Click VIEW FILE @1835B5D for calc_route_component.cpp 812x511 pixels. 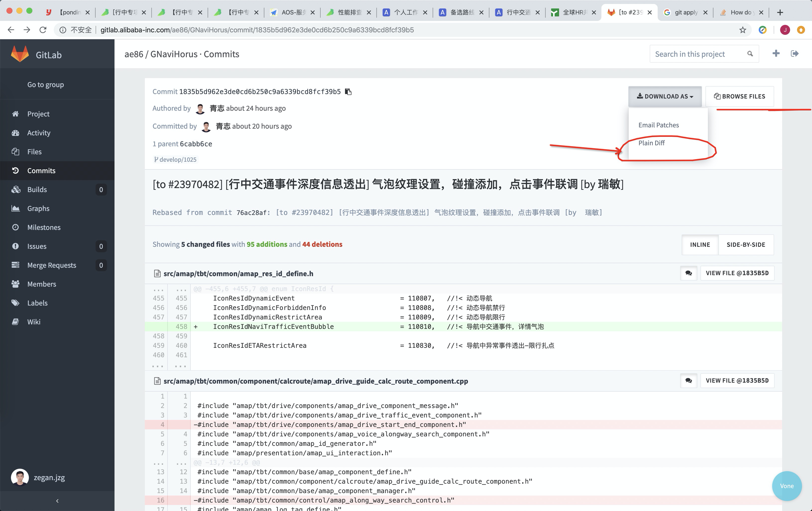tap(737, 381)
